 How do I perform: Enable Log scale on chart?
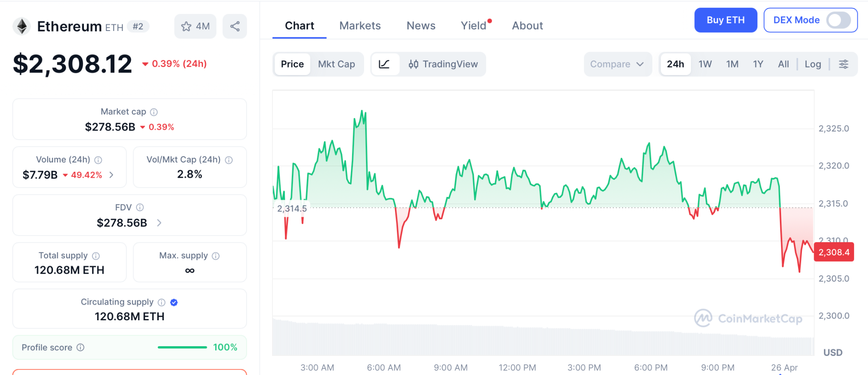812,64
